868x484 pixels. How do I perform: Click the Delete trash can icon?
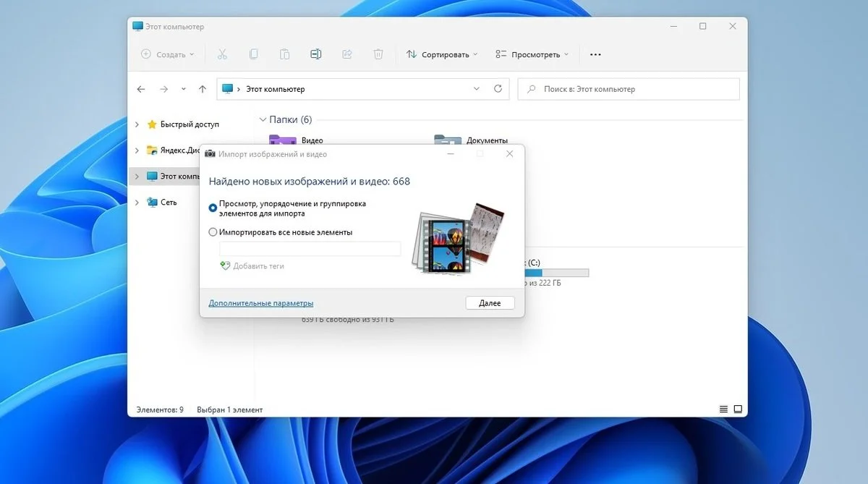pyautogui.click(x=378, y=54)
